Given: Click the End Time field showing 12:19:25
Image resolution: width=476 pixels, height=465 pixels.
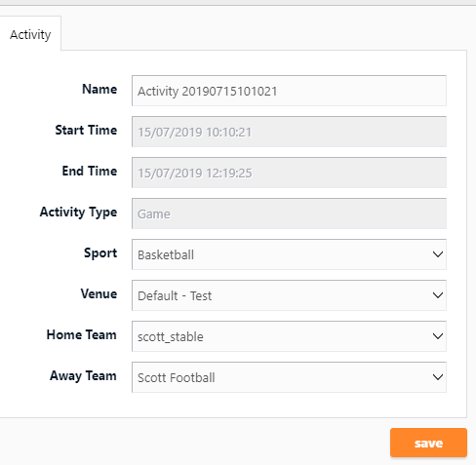Looking at the screenshot, I should click(289, 173).
